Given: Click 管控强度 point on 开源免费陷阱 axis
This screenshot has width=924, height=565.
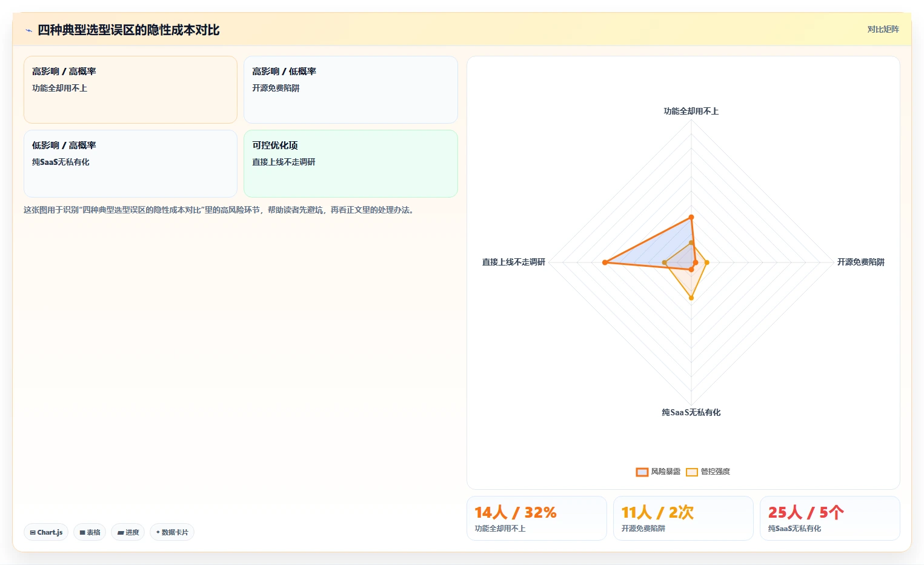Looking at the screenshot, I should pyautogui.click(x=707, y=262).
